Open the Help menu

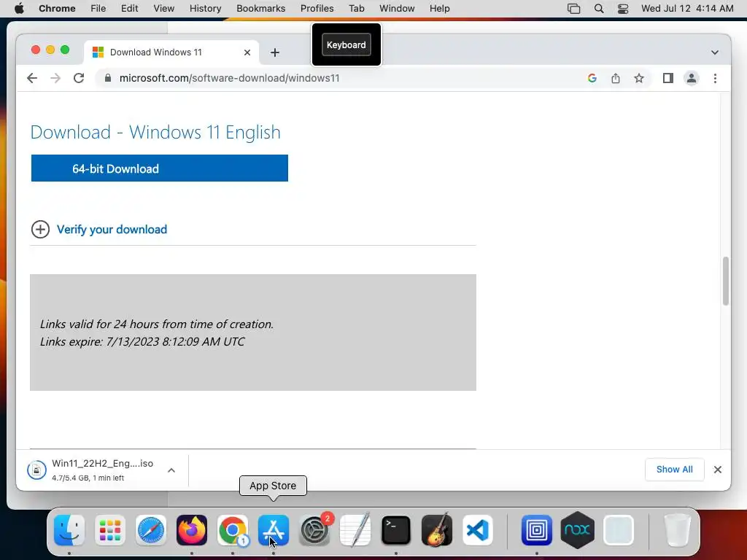[439, 9]
